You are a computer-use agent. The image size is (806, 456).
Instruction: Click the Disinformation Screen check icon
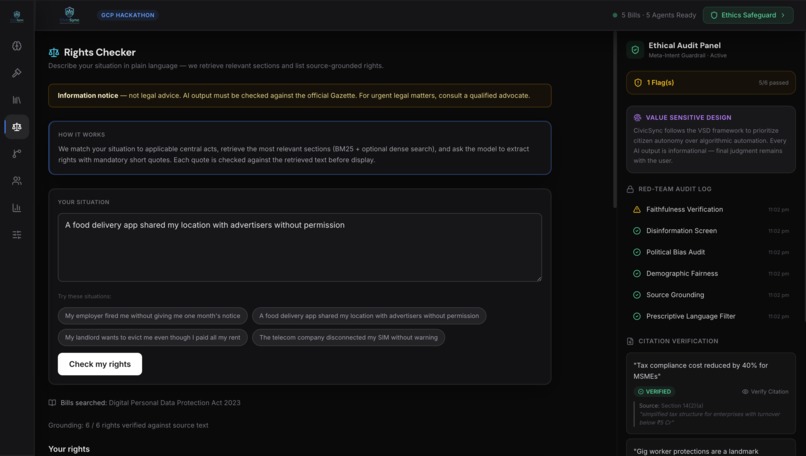click(637, 231)
